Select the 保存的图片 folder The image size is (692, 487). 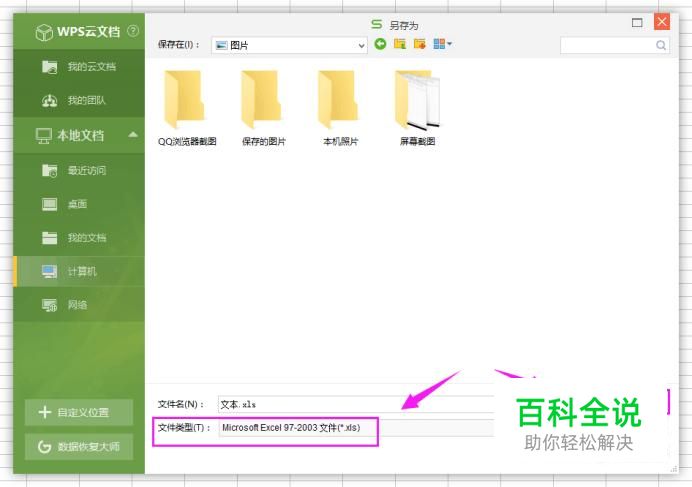pos(263,108)
